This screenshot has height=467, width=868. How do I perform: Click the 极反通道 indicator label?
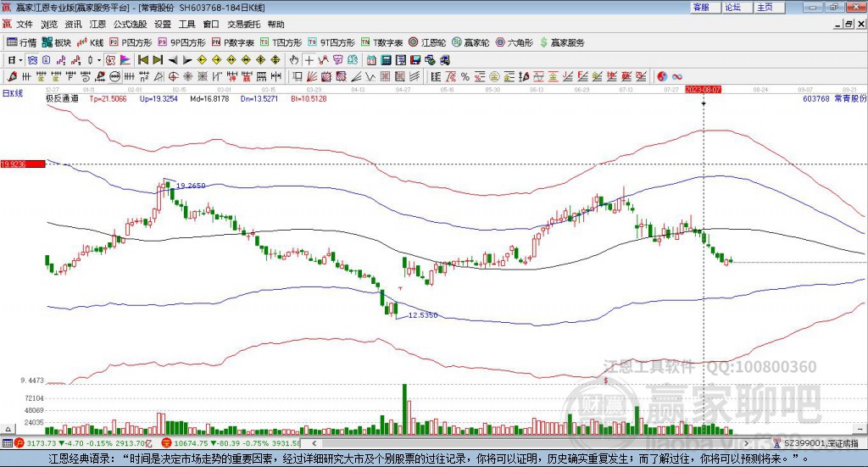point(62,98)
